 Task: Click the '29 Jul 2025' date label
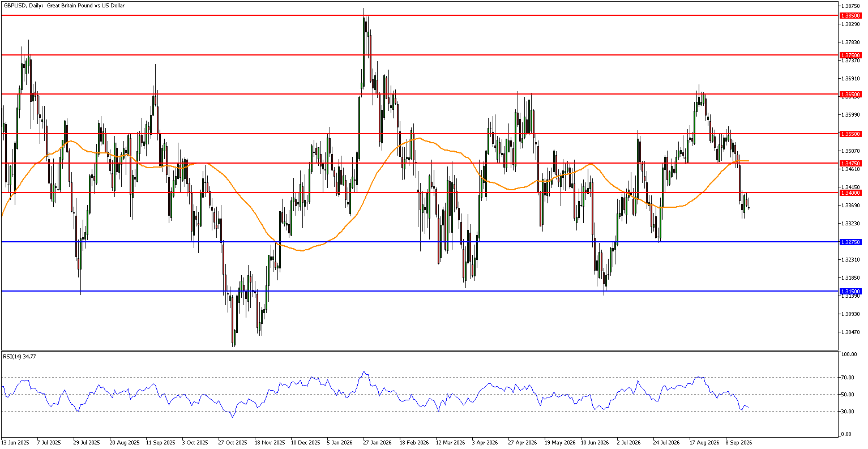coord(87,442)
